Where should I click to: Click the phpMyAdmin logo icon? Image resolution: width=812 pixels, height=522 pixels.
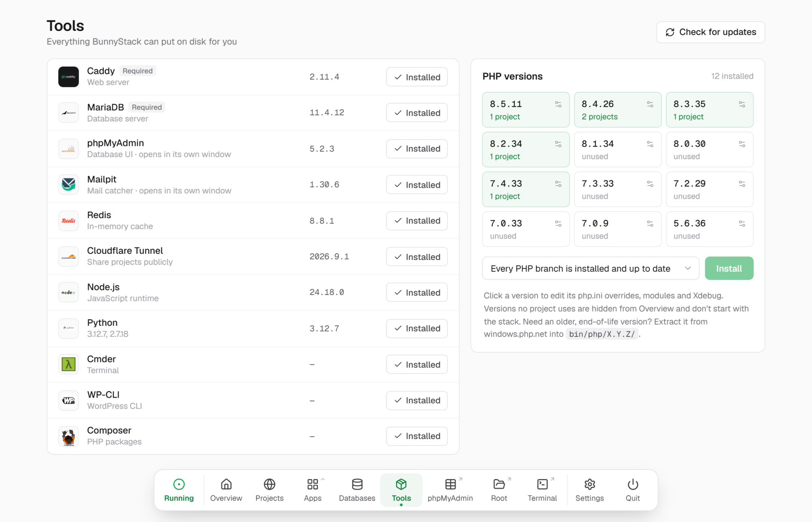click(69, 149)
